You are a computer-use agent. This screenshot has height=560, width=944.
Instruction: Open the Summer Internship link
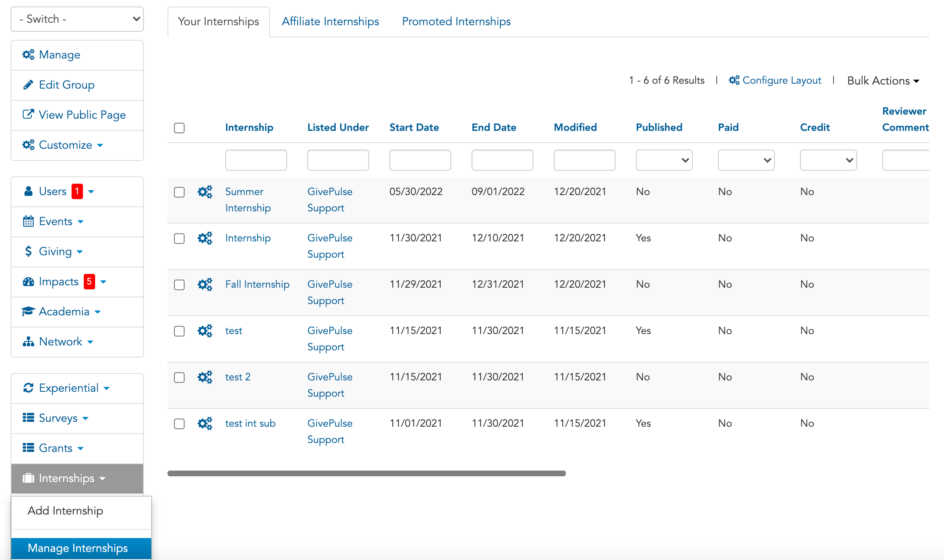(x=248, y=200)
